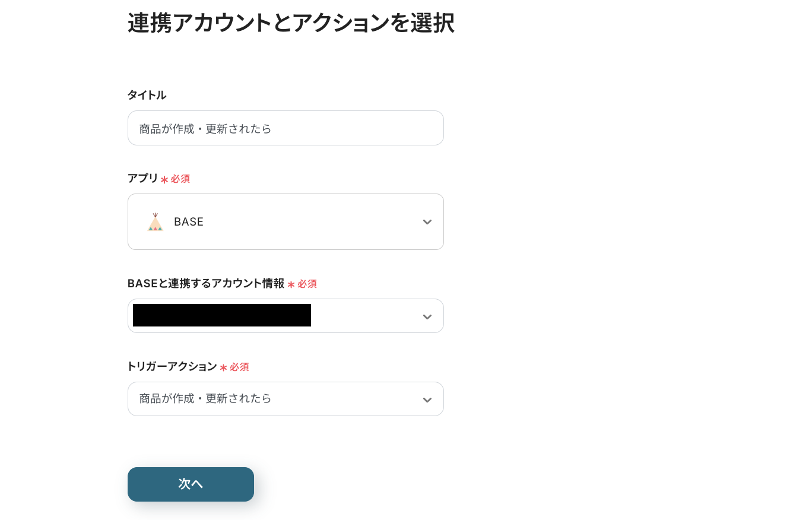
Task: Click the red asterisk beside アプリ label
Action: (x=164, y=179)
